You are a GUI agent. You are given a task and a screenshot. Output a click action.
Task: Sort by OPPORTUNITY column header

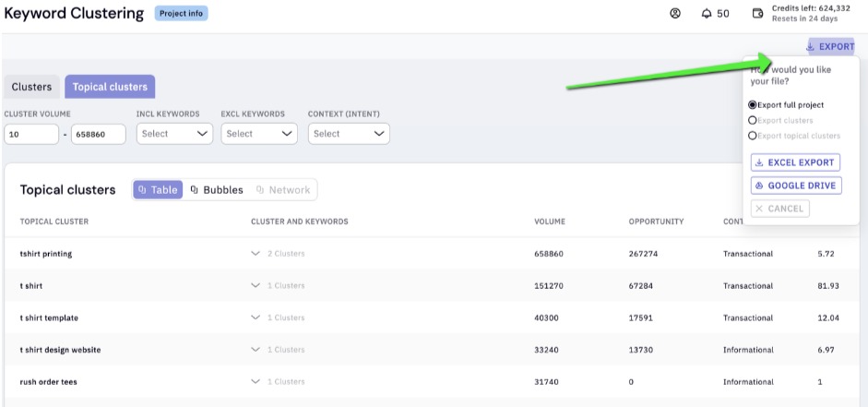tap(656, 221)
